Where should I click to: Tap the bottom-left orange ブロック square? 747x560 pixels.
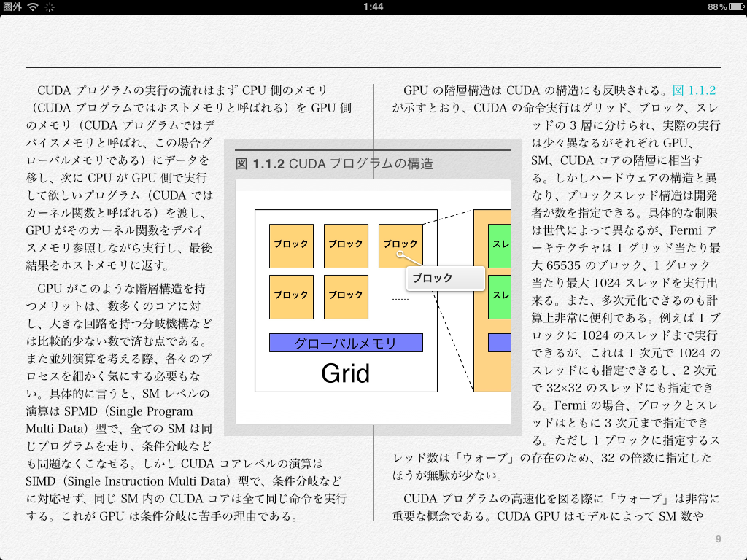click(x=291, y=297)
